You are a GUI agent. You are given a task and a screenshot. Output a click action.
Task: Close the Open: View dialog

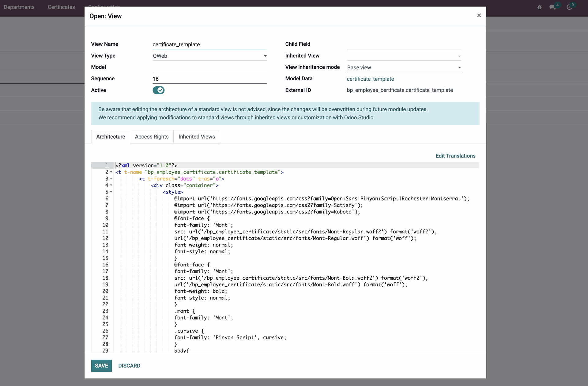tap(479, 15)
